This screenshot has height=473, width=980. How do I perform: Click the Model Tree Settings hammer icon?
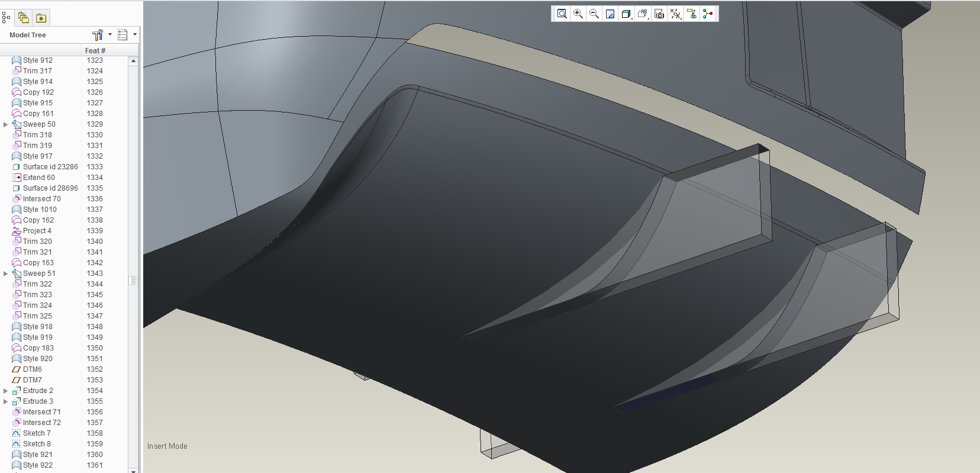click(x=98, y=35)
